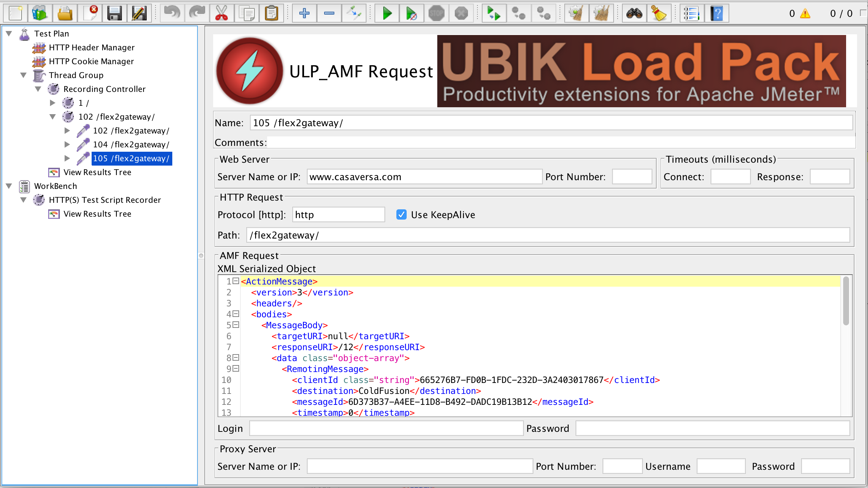Expand all nodes with the plus icon
Screen dimensions: 868x488
(x=304, y=13)
